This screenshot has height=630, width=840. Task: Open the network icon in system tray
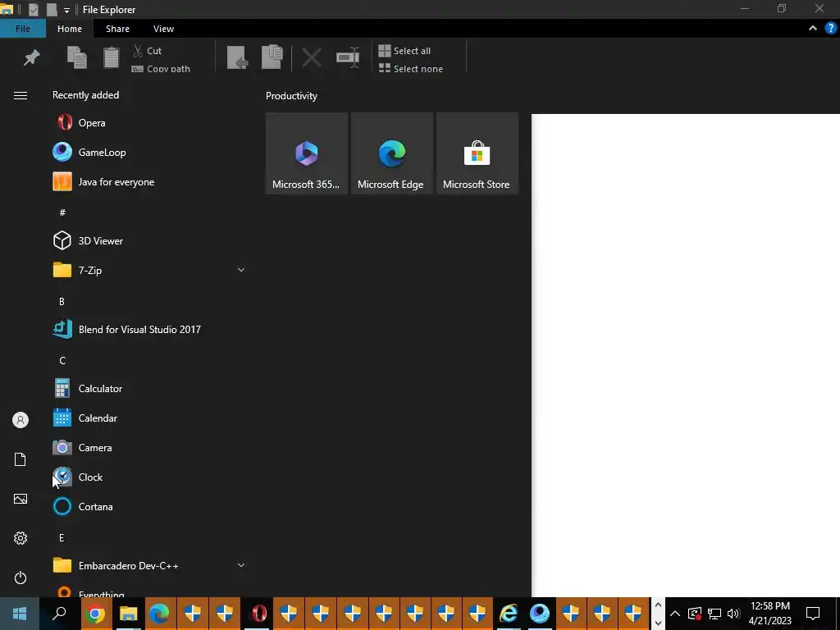click(714, 614)
